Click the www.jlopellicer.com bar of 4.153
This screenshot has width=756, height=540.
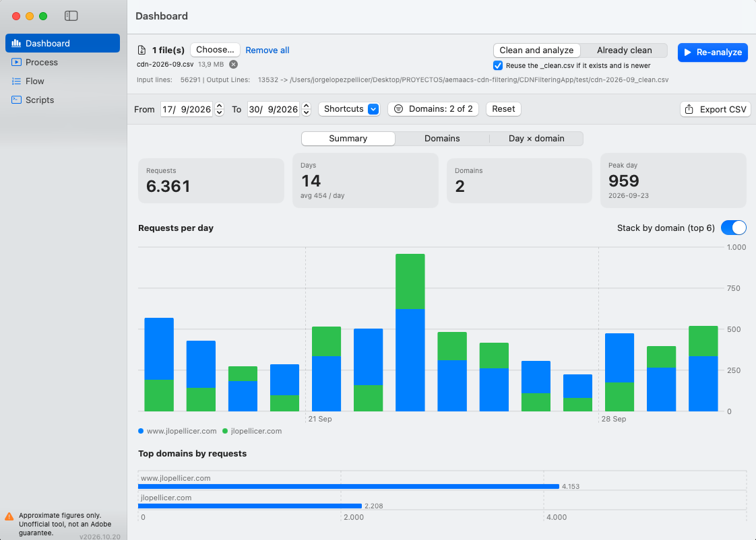point(348,487)
